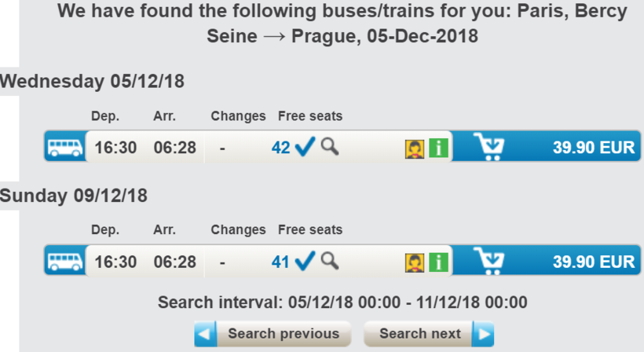Click Sunday's 06:28 arrival time

pyautogui.click(x=174, y=262)
